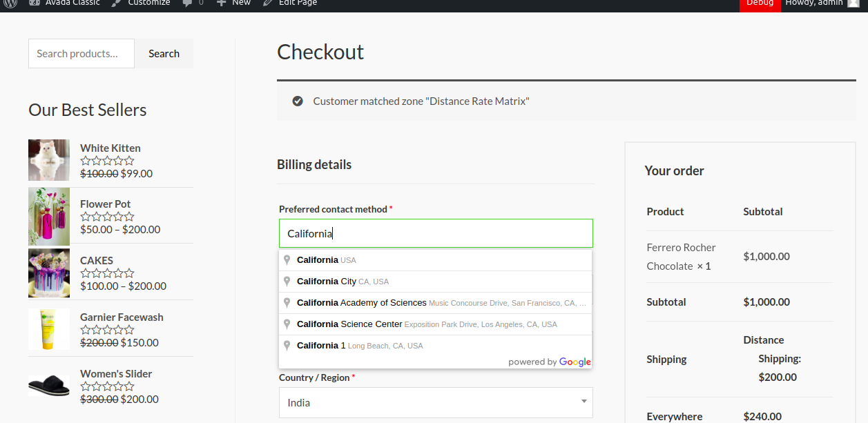The height and width of the screenshot is (423, 868).
Task: Click the admin avatar in top bar
Action: (x=853, y=3)
